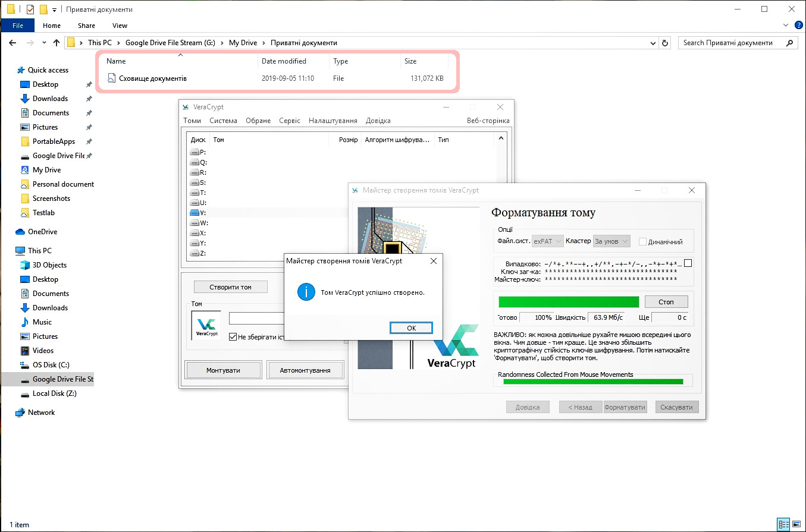Open the File tab in Explorer

[x=18, y=26]
